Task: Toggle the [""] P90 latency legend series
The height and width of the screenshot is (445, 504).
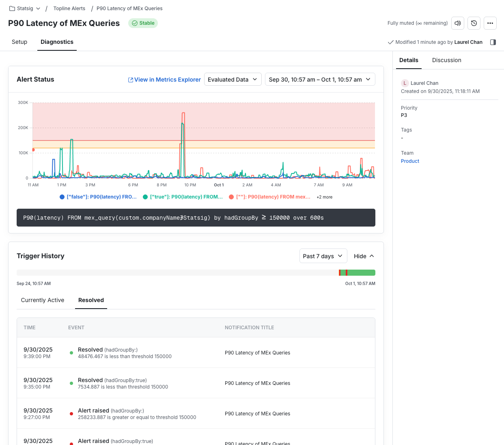Action: tap(270, 197)
